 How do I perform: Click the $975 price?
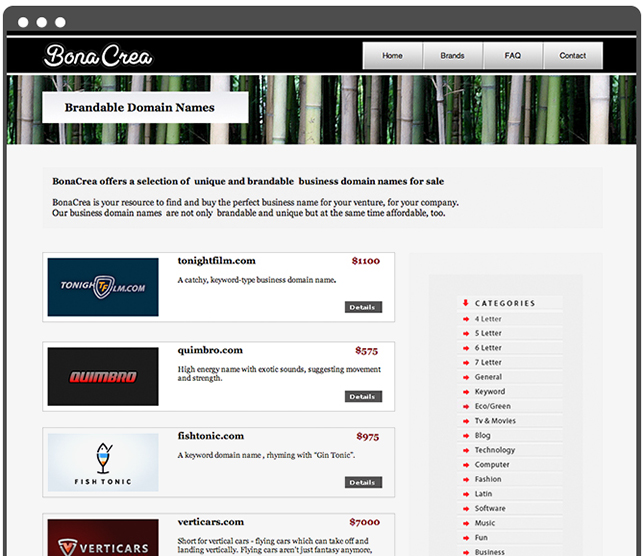(368, 437)
